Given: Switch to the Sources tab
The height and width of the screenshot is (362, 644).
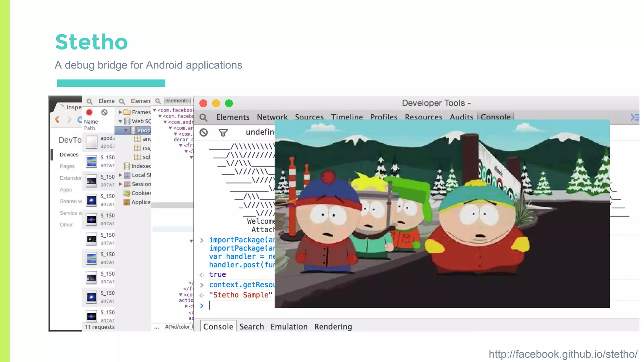Looking at the screenshot, I should 309,117.
